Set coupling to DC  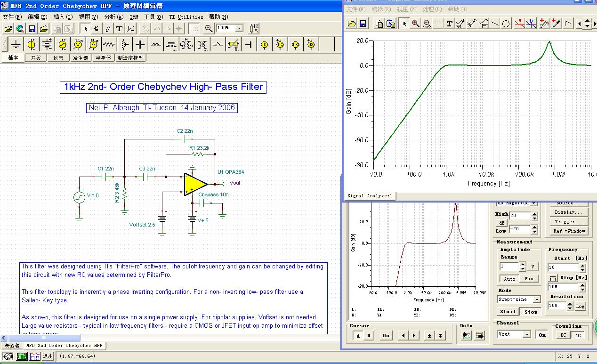(563, 335)
